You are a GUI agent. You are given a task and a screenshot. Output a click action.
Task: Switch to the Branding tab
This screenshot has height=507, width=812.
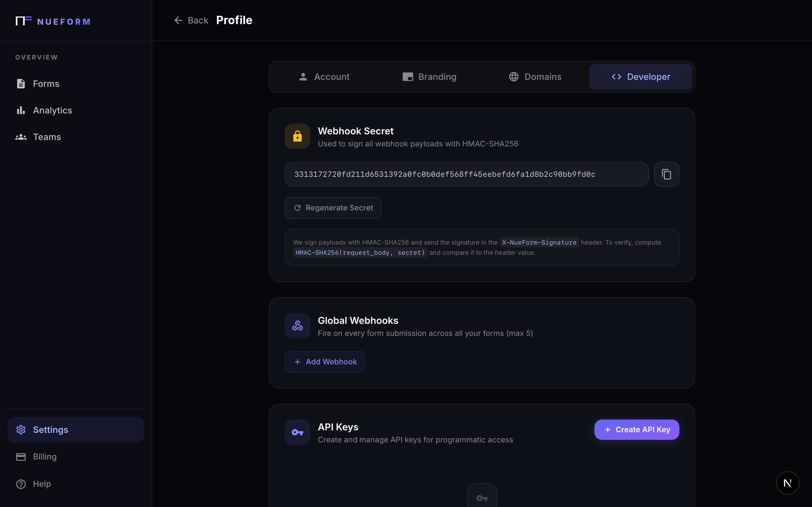coord(429,77)
